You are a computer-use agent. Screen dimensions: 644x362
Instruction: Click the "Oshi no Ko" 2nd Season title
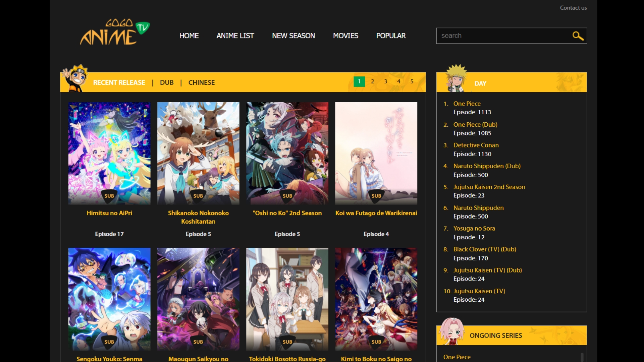point(287,213)
